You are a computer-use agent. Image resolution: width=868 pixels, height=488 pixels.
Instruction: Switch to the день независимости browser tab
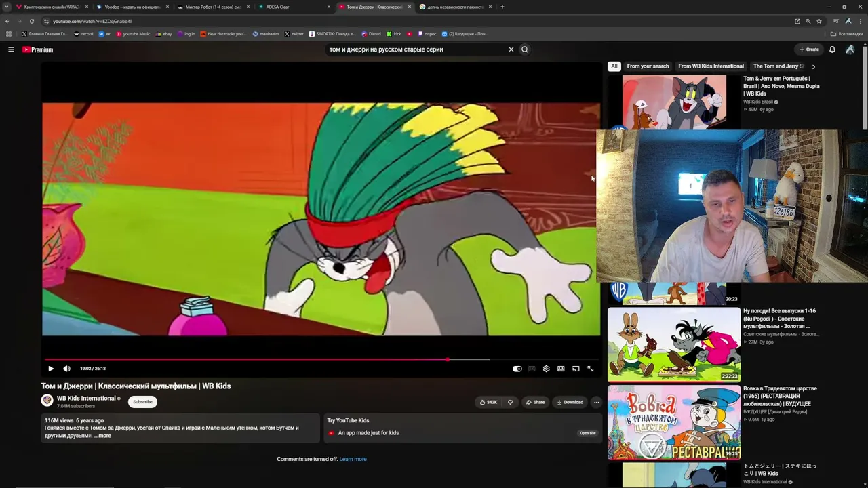tap(455, 7)
